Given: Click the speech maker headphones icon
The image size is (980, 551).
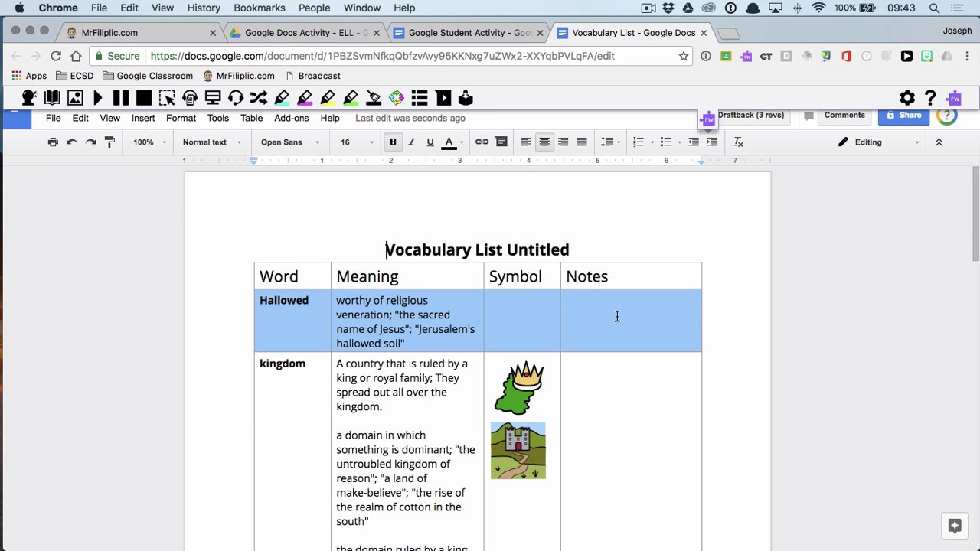Looking at the screenshot, I should pos(190,98).
